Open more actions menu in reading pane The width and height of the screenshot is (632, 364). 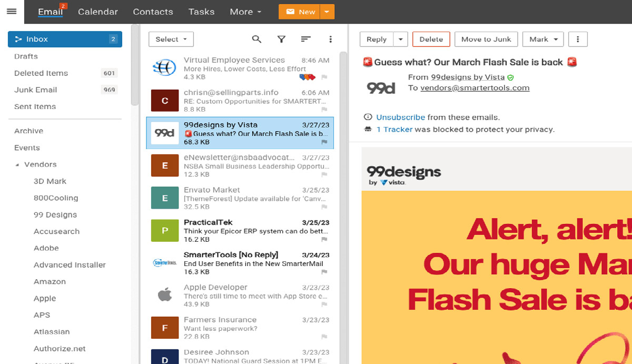(578, 39)
